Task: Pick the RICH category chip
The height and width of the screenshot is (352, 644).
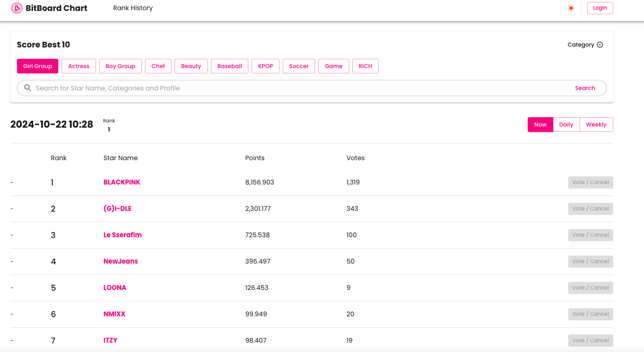Action: (365, 66)
